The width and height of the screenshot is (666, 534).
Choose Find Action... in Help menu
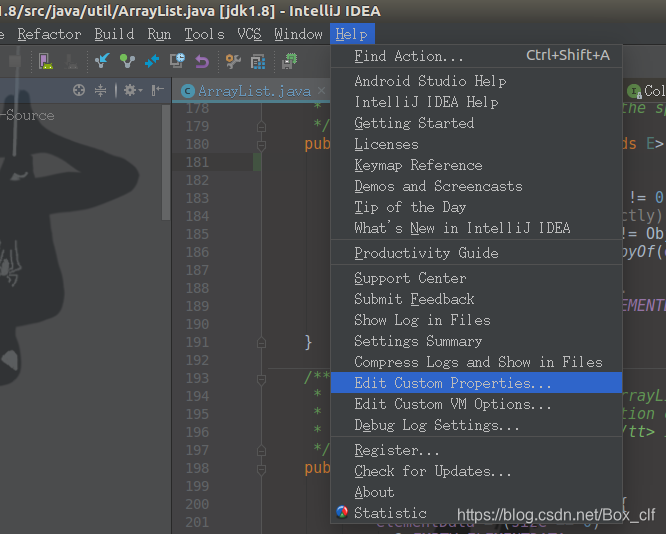[476, 56]
